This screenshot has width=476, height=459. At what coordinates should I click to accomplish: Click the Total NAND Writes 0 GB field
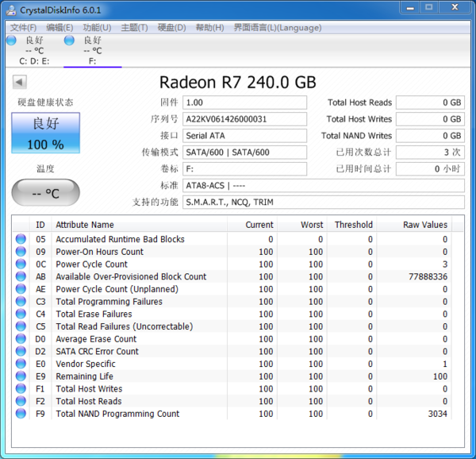tap(430, 136)
